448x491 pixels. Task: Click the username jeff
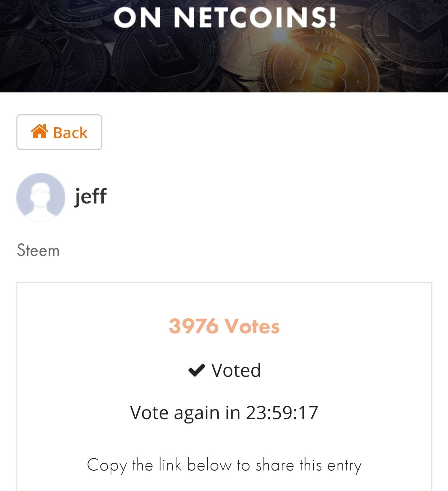(91, 196)
